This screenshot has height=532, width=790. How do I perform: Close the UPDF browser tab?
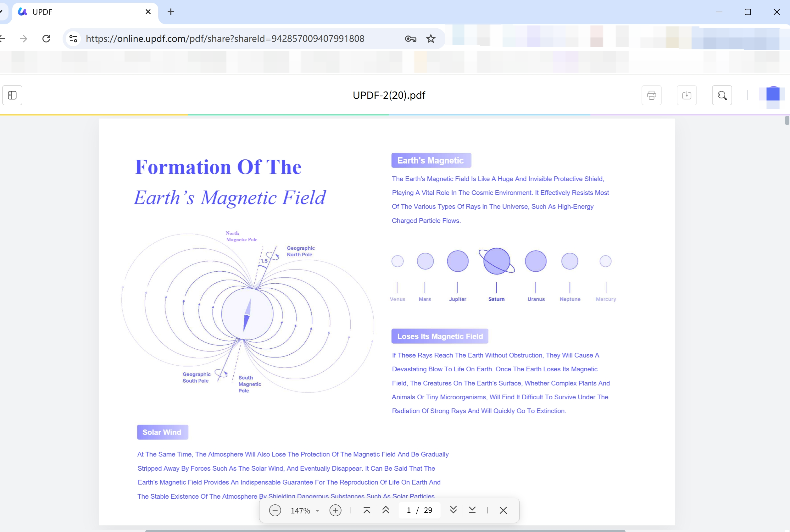(x=148, y=12)
